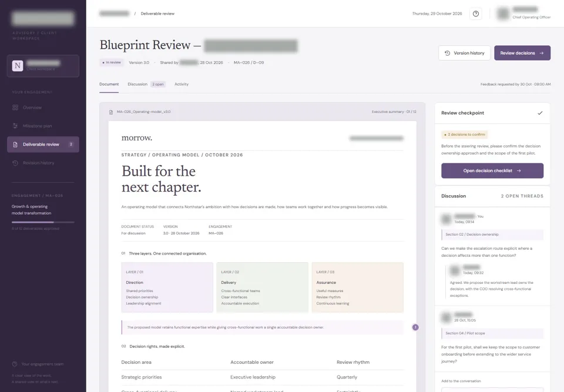Click the Review decisions button
The height and width of the screenshot is (392, 564).
point(522,53)
